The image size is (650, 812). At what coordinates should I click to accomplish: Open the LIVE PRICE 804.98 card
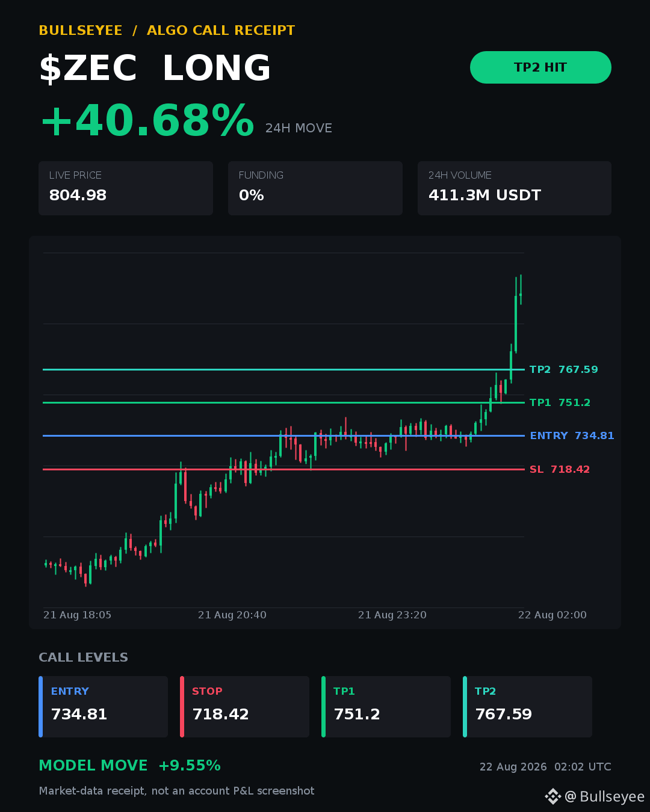[x=126, y=188]
